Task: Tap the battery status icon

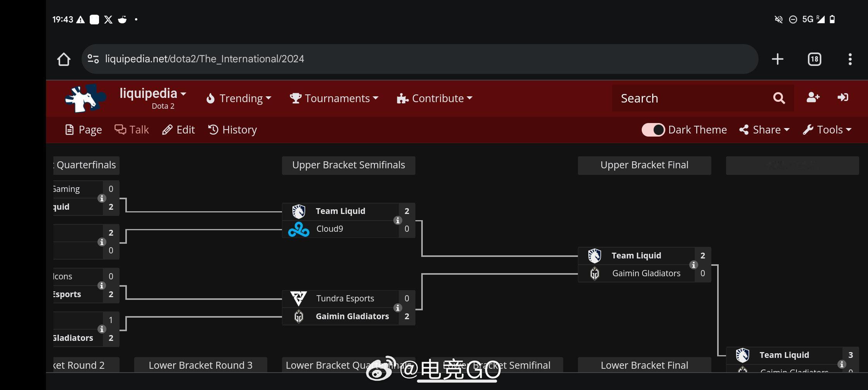Action: pos(832,19)
